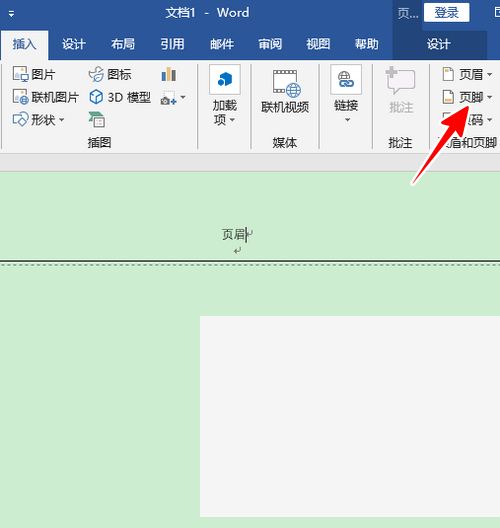Expand the screenshot dropdown arrow
The height and width of the screenshot is (528, 500).
183,97
